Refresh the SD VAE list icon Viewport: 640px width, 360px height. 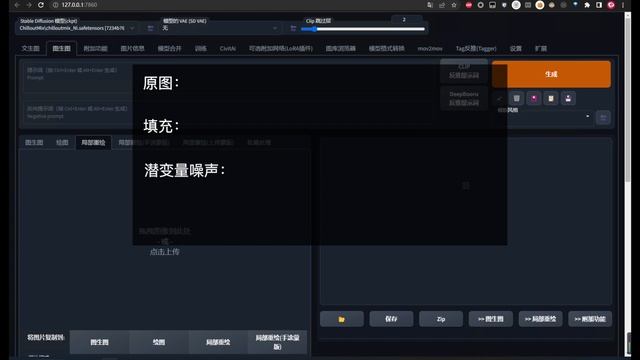click(x=293, y=28)
